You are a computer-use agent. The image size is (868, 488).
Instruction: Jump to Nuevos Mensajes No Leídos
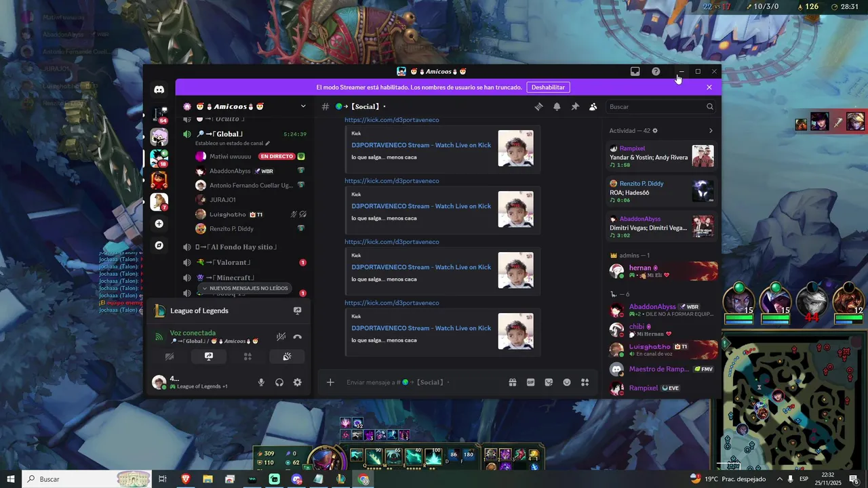coord(245,288)
